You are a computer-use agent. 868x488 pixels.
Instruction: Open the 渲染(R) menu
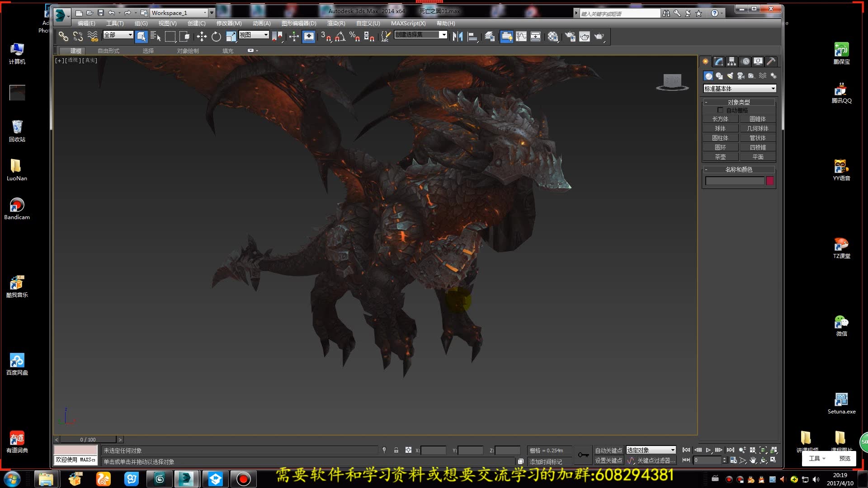click(336, 23)
